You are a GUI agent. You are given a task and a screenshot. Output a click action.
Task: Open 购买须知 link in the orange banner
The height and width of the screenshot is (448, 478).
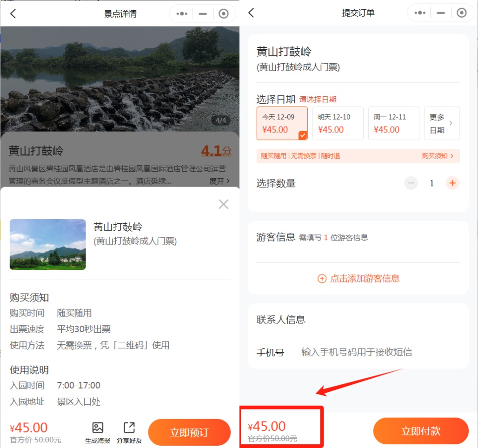(438, 156)
